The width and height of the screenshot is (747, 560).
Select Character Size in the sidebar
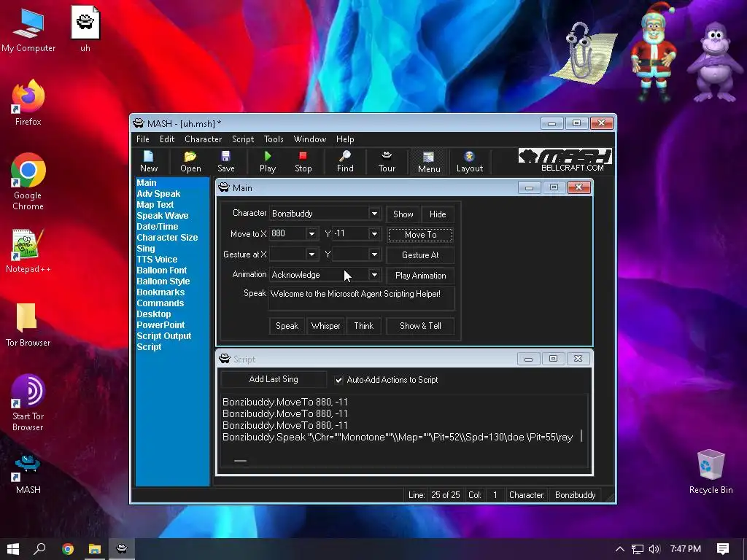(x=167, y=238)
